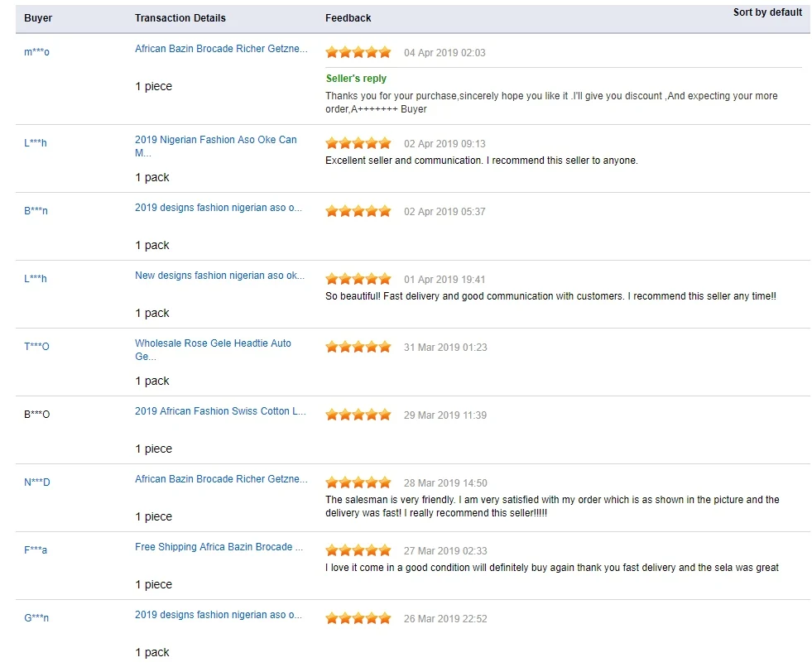Click the star rating on T***O's review
The image size is (812, 667).
pos(358,347)
